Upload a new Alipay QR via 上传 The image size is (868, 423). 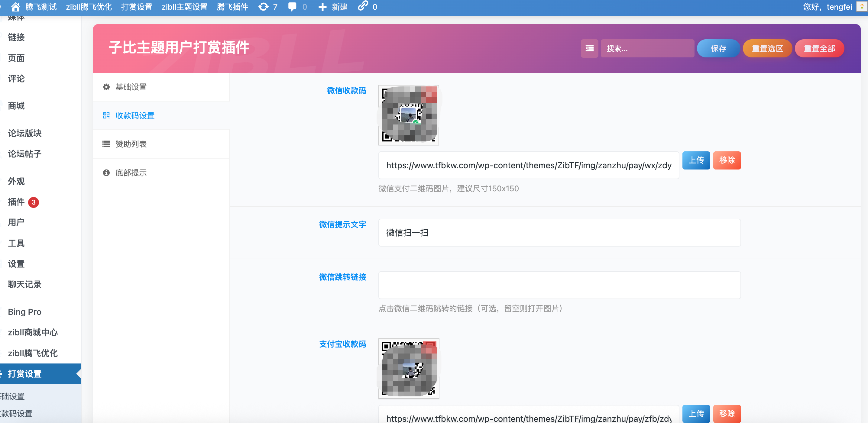696,414
